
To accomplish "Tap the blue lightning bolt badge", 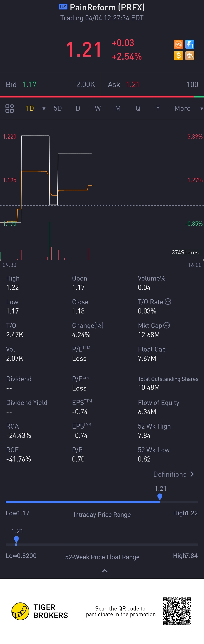I will tap(190, 44).
